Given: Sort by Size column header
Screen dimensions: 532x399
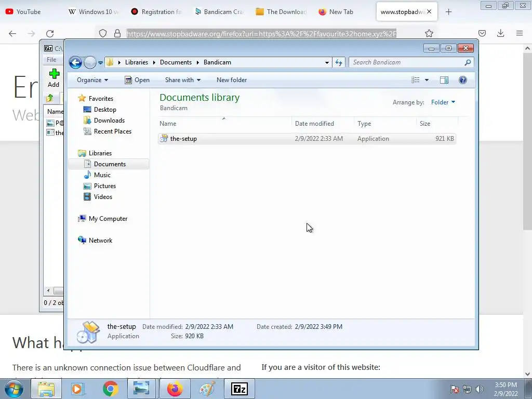Looking at the screenshot, I should coord(437,124).
